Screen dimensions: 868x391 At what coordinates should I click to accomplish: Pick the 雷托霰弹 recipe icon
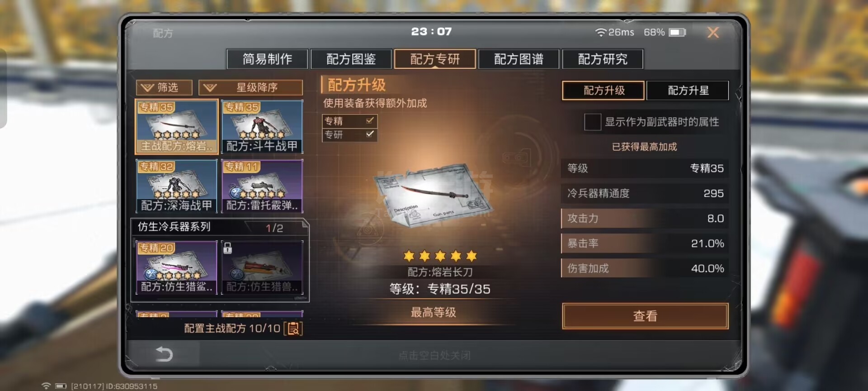click(x=262, y=186)
